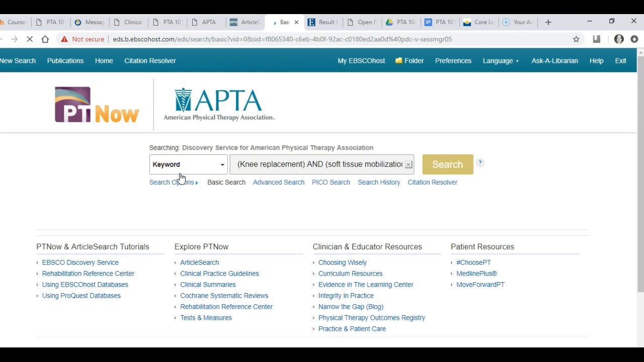Click Exit in top bar

pos(621,61)
